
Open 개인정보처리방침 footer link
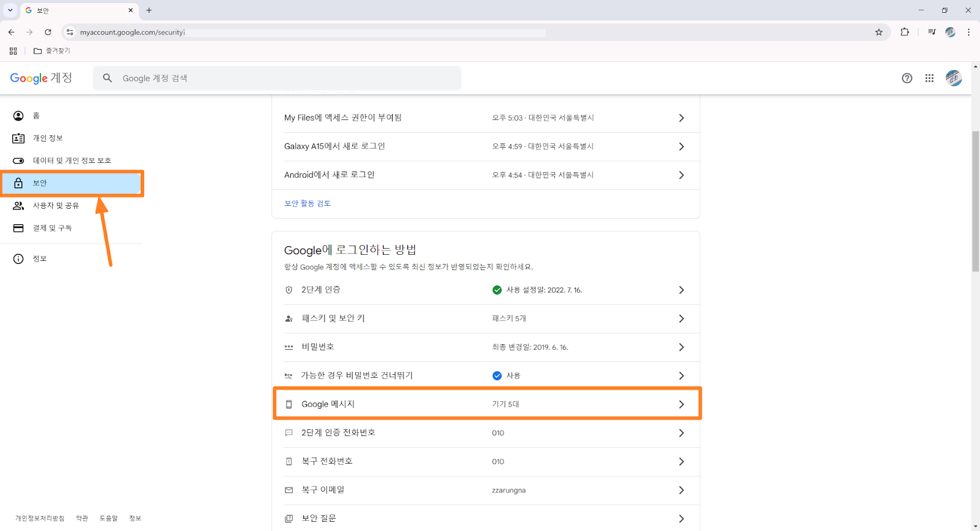coord(40,518)
